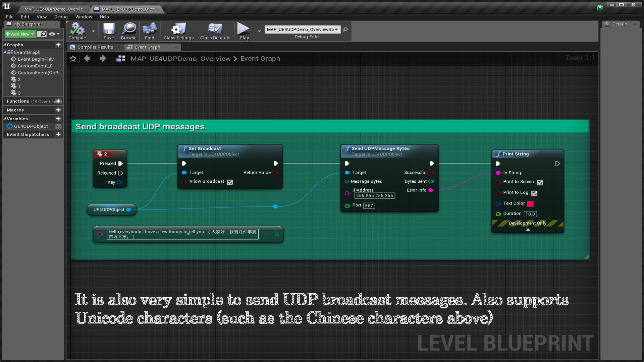Switch to the Compiler Results tab

[x=95, y=47]
